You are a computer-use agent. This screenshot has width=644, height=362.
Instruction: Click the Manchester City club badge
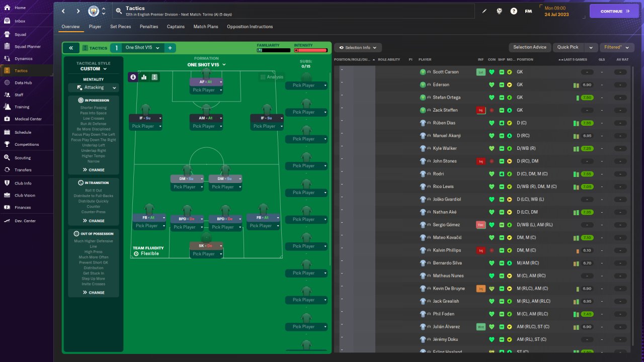94,11
